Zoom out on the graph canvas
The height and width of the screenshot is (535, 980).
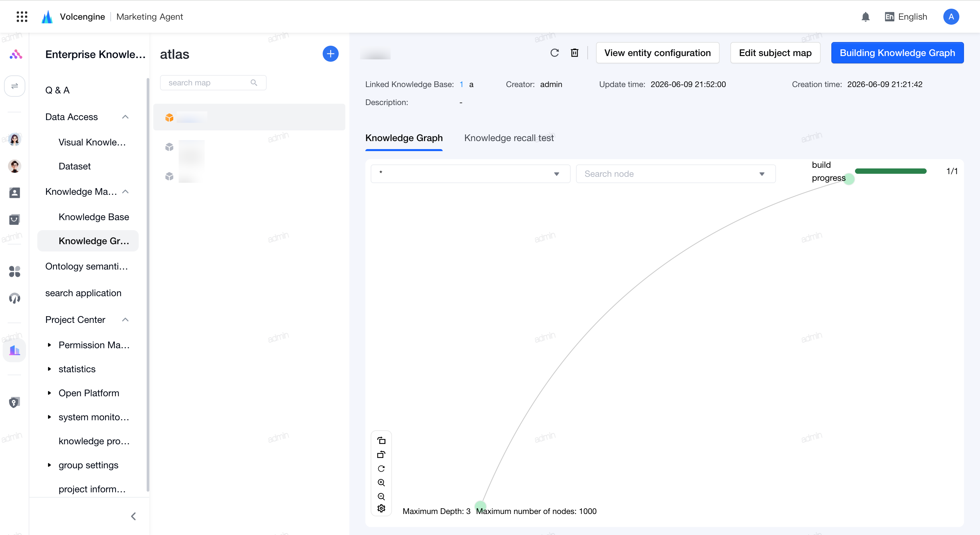[x=381, y=496]
